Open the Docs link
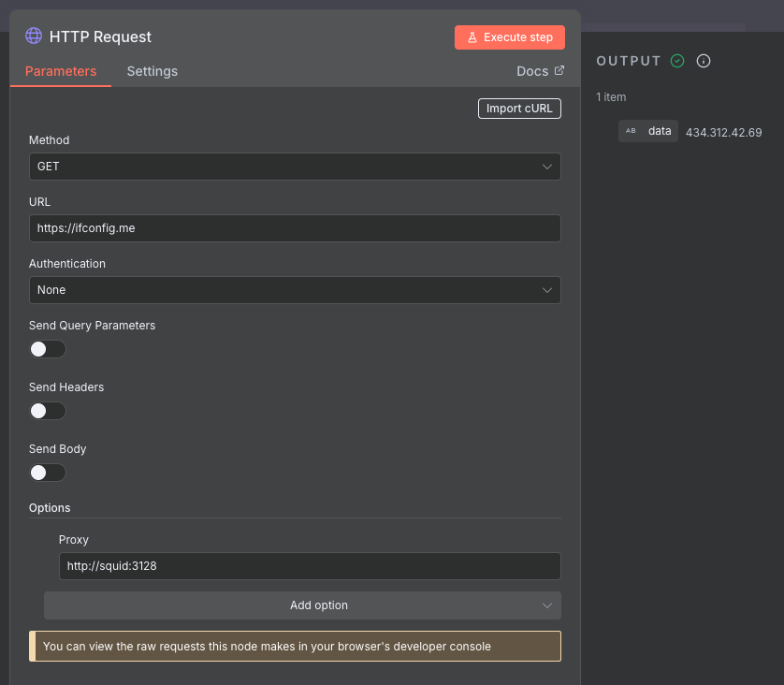Viewport: 784px width, 685px height. [x=540, y=71]
